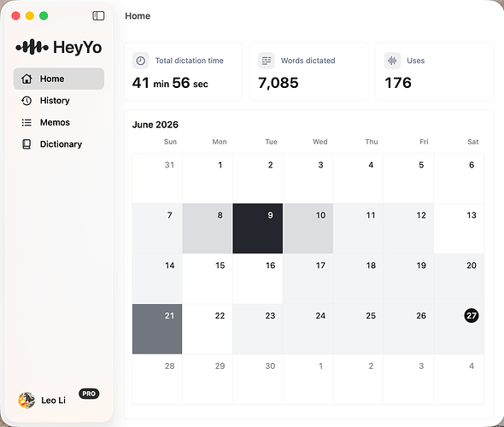
Task: Click the Words dictated text icon
Action: [267, 61]
